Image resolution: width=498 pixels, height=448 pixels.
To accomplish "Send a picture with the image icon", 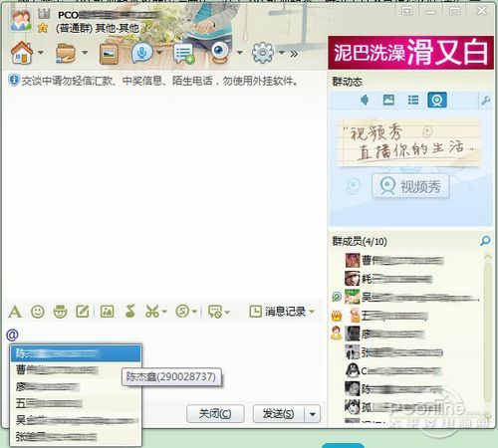I will 107,312.
